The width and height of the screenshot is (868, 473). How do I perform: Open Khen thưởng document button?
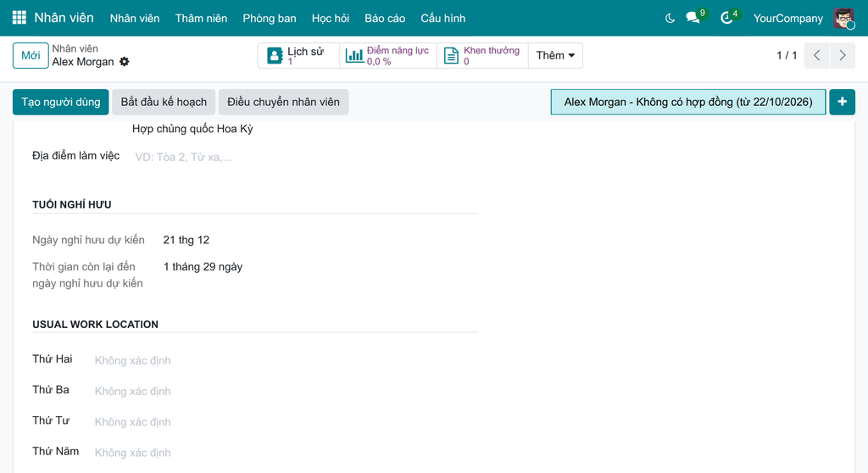point(482,55)
